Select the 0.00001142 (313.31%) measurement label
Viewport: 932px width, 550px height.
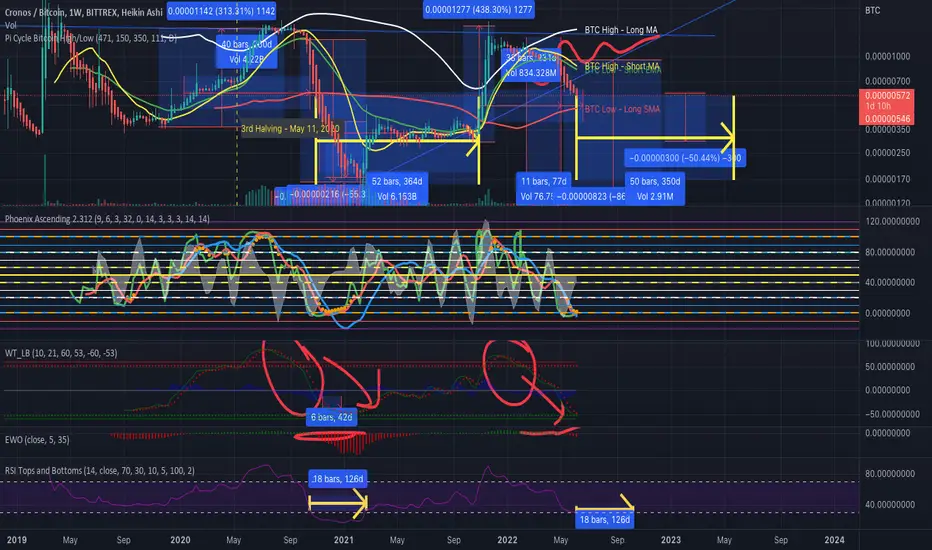222,11
